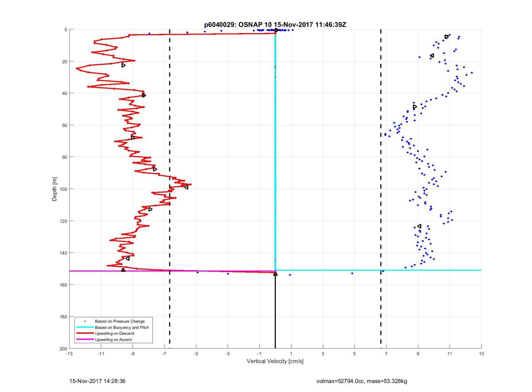532x392 pixels.
Task: Click the Vertical Velocity [cm/s] axis label
Action: (275, 361)
